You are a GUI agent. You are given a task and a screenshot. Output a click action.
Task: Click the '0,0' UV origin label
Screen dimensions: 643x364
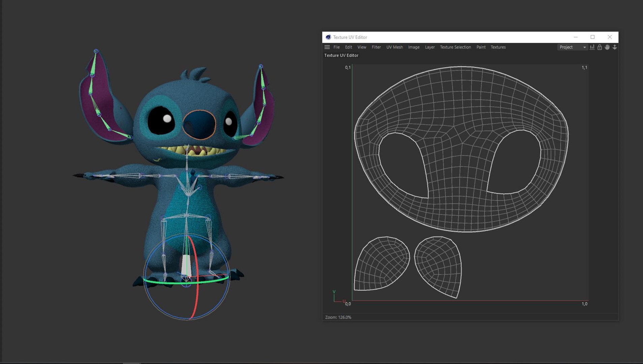(x=348, y=304)
